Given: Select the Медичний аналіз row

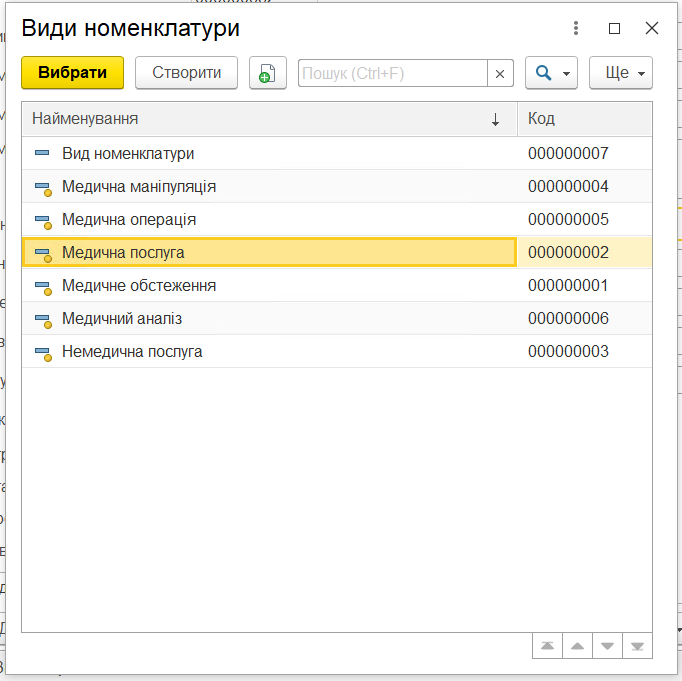Looking at the screenshot, I should [122, 319].
